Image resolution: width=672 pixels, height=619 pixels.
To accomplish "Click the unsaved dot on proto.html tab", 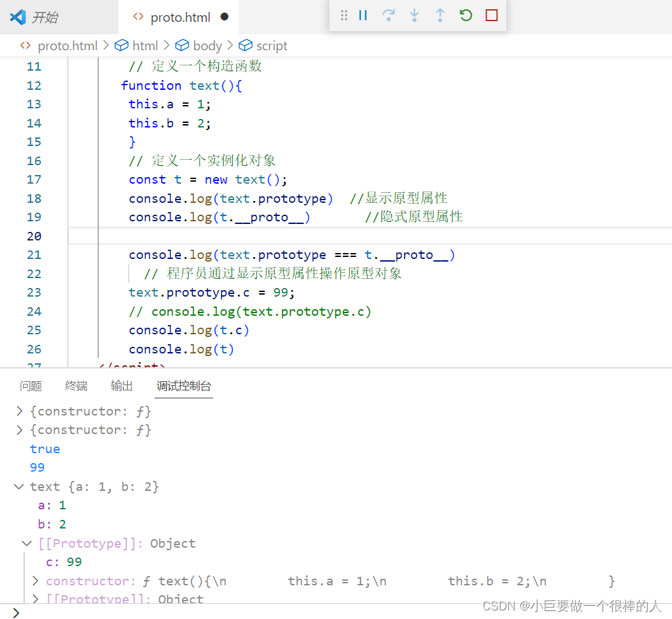I will click(224, 17).
